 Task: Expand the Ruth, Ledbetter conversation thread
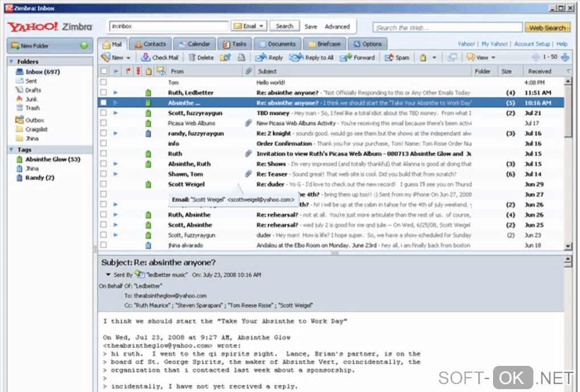coord(115,93)
